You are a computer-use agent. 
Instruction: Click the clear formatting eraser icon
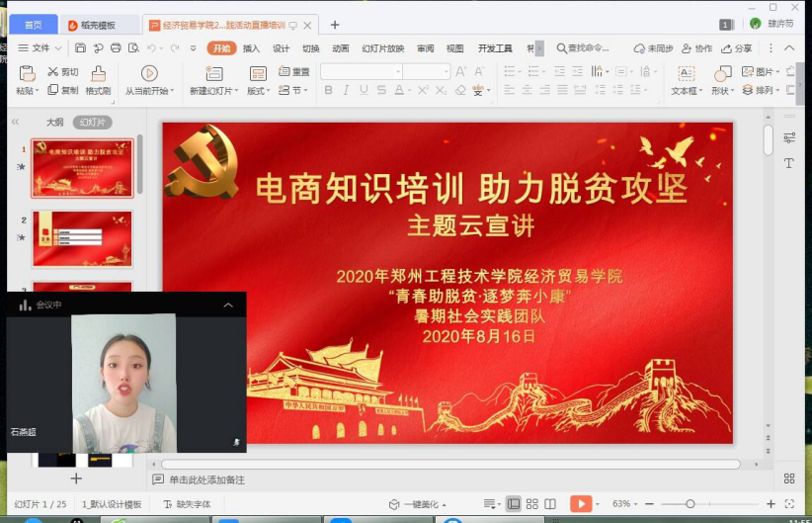click(460, 90)
